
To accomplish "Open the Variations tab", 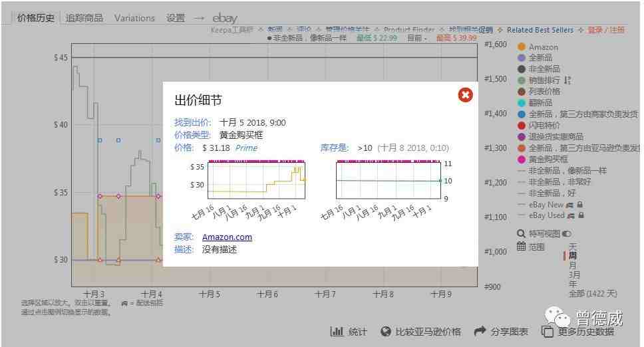I will click(x=134, y=18).
